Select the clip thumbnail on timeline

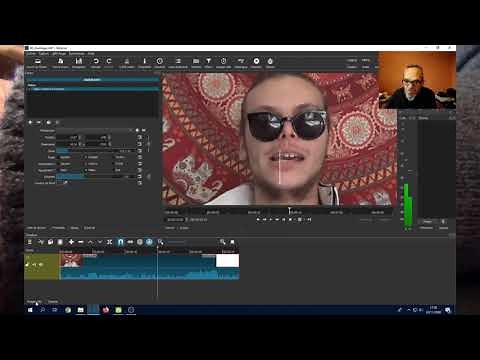(72, 260)
